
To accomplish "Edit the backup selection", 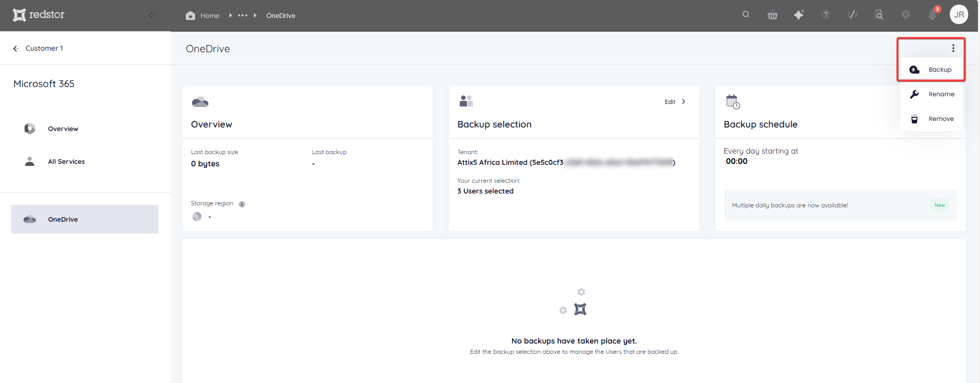I will [x=670, y=102].
